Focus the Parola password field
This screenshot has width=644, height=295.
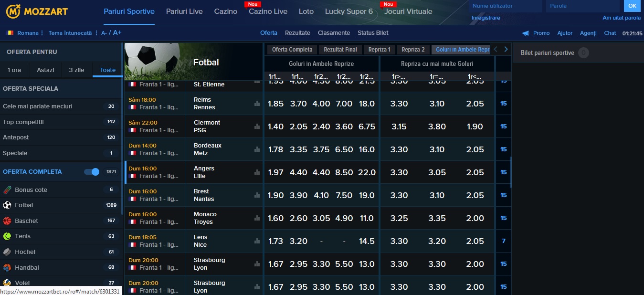tap(583, 6)
